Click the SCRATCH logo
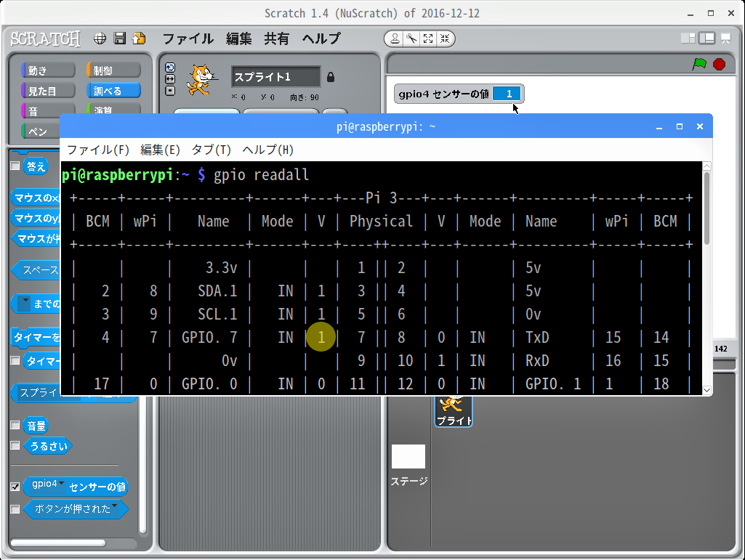This screenshot has height=560, width=745. [x=46, y=38]
